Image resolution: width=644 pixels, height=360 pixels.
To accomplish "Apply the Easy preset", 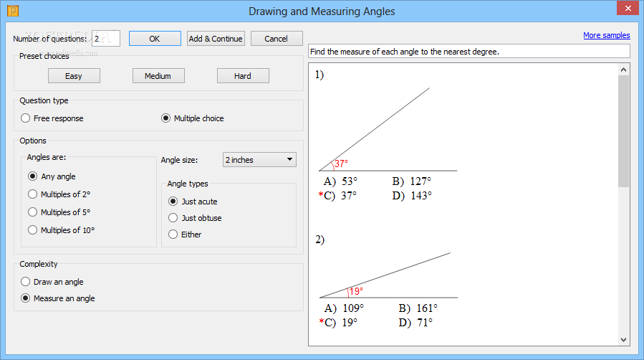I will tap(74, 76).
